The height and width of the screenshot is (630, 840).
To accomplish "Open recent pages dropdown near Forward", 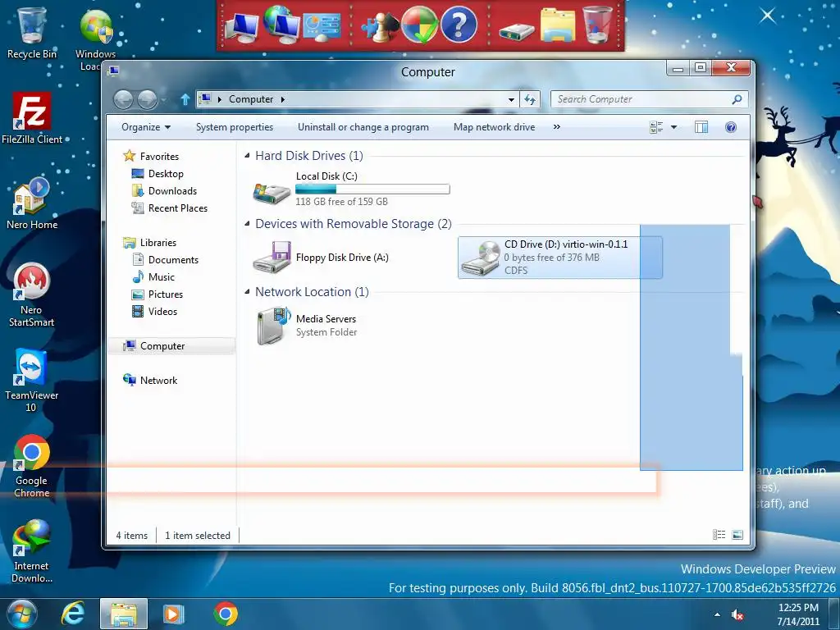I will pyautogui.click(x=163, y=99).
